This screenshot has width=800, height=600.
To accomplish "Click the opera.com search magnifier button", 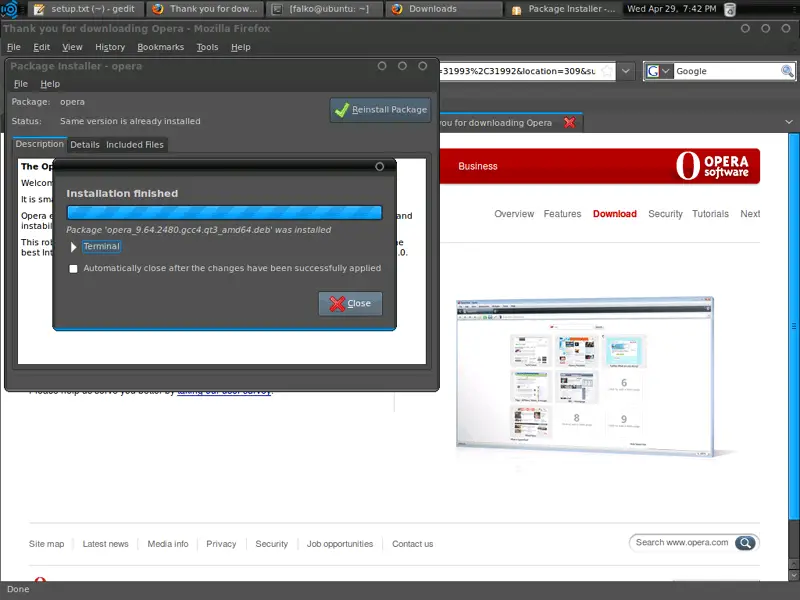I will [745, 543].
